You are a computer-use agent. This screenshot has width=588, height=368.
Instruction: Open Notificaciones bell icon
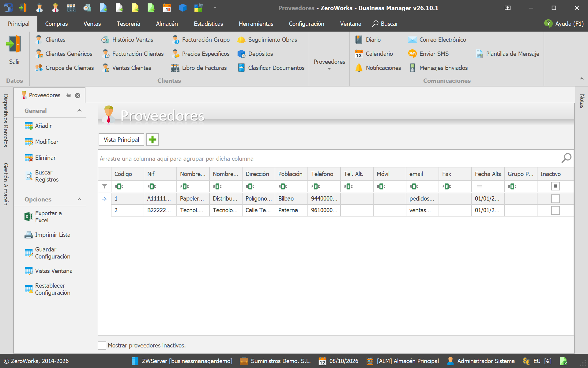click(x=359, y=68)
